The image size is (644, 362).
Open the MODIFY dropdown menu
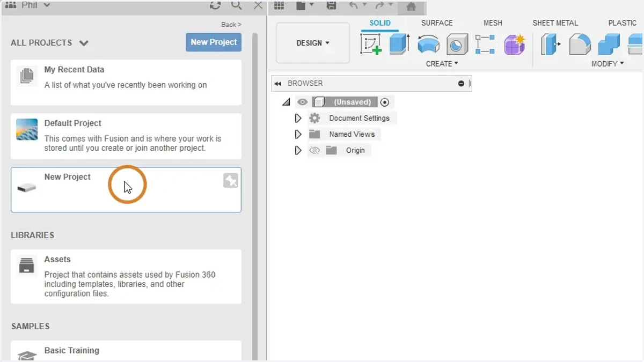(x=608, y=64)
